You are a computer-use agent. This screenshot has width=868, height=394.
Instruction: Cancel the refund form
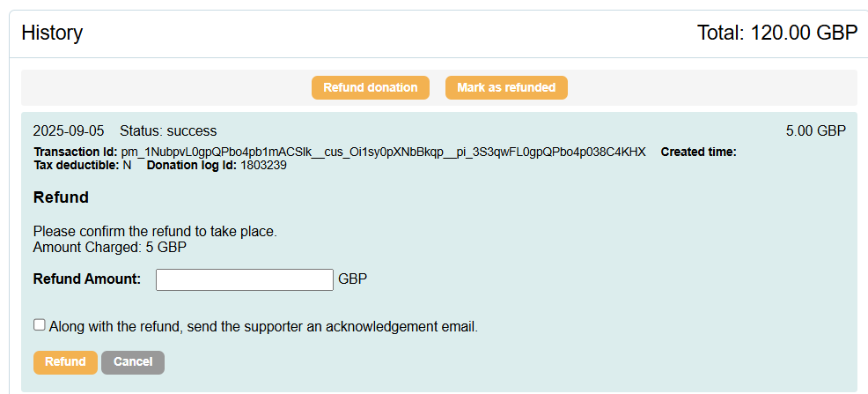(x=133, y=362)
